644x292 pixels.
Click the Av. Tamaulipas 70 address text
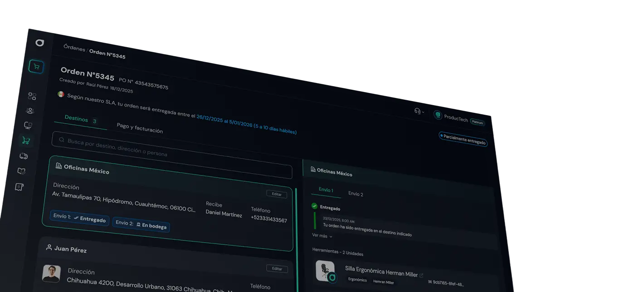(x=124, y=201)
